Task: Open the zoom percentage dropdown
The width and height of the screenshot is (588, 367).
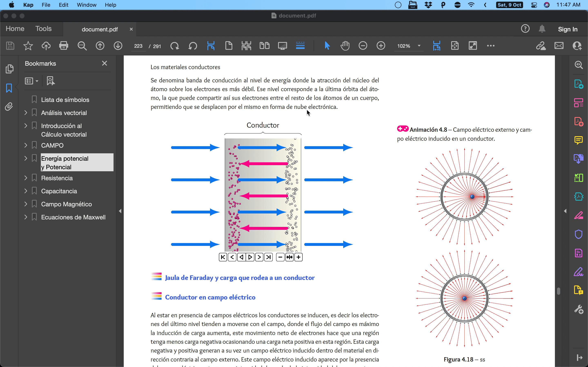Action: (x=419, y=46)
